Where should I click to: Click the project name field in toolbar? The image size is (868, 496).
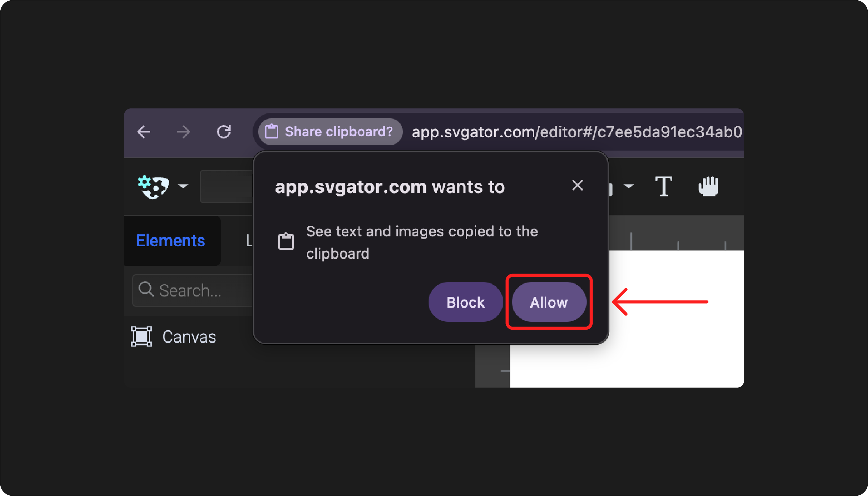pos(226,186)
